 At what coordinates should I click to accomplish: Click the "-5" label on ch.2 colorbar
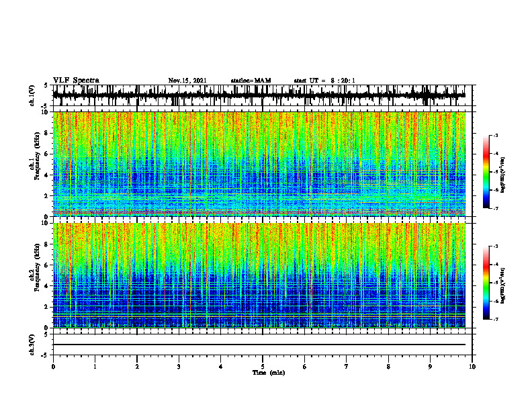tap(496, 283)
